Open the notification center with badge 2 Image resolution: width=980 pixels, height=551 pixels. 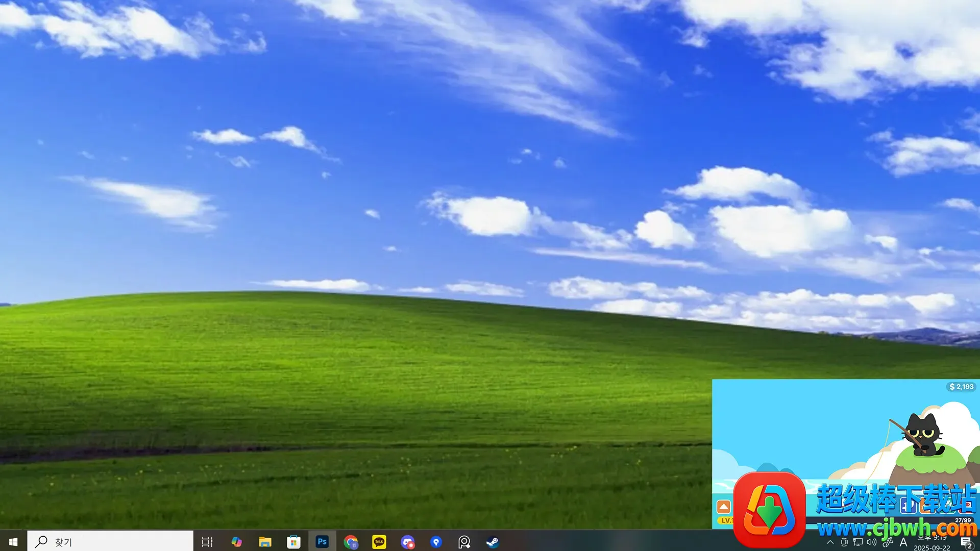coord(966,543)
